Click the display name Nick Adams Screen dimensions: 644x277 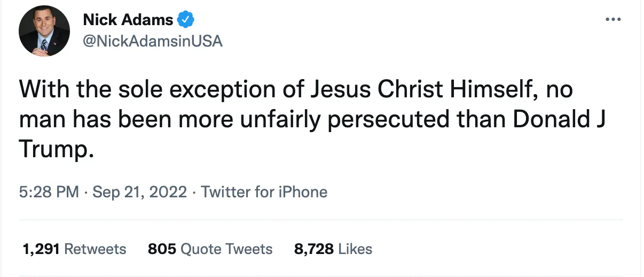pos(128,20)
